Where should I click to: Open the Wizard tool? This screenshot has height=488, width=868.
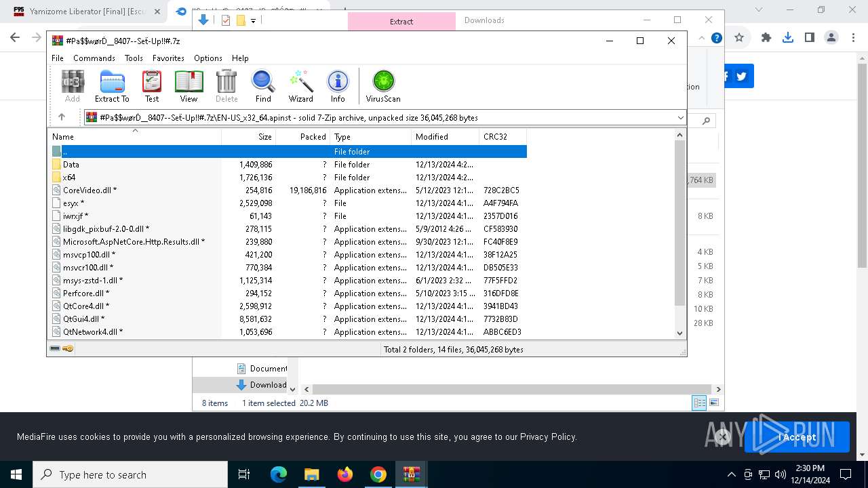[300, 87]
